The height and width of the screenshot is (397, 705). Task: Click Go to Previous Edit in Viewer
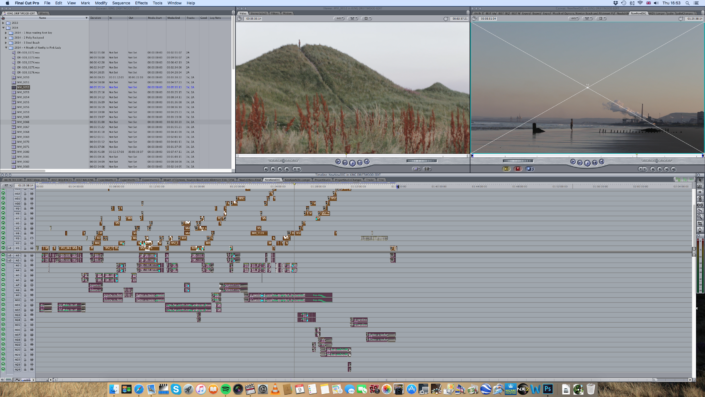[338, 162]
